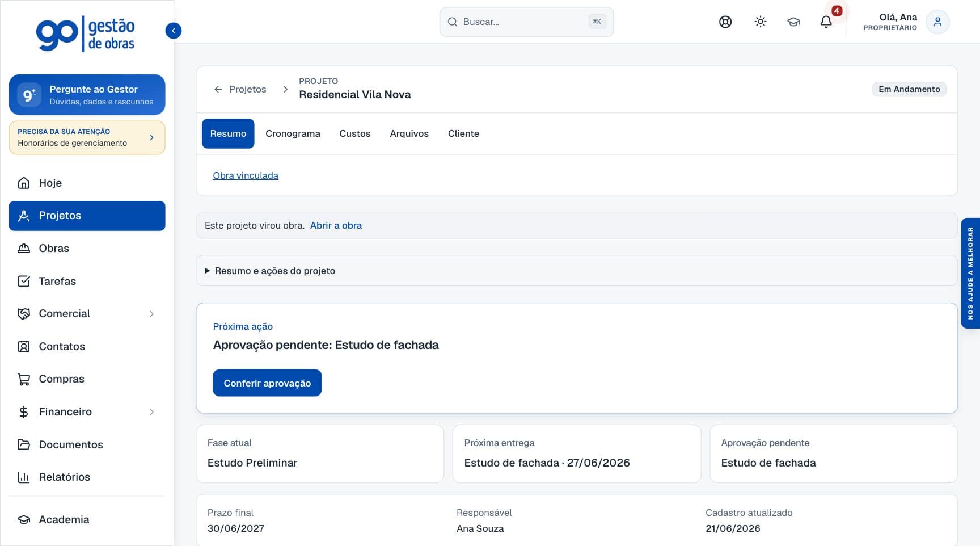
Task: Switch to the Custos tab
Action: tap(355, 133)
